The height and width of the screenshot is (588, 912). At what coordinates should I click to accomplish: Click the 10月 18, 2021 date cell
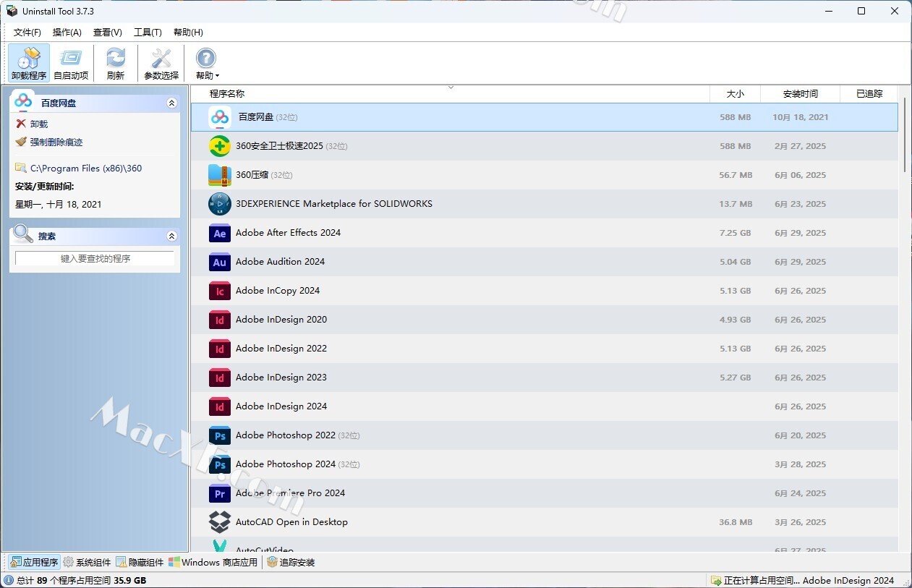(800, 117)
